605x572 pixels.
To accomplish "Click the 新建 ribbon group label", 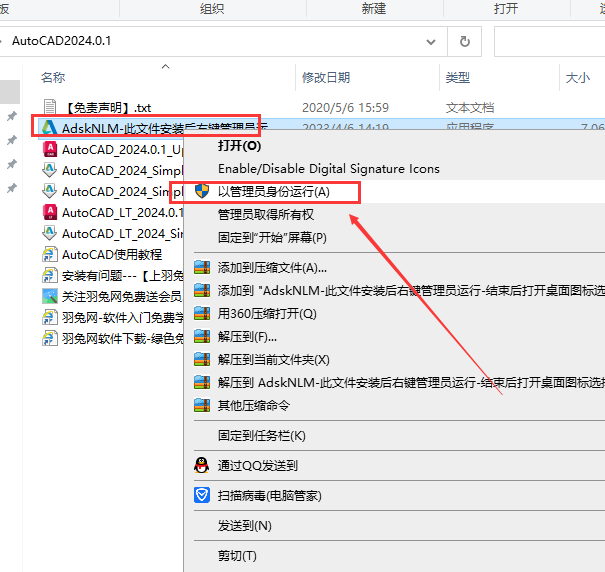I will point(373,8).
